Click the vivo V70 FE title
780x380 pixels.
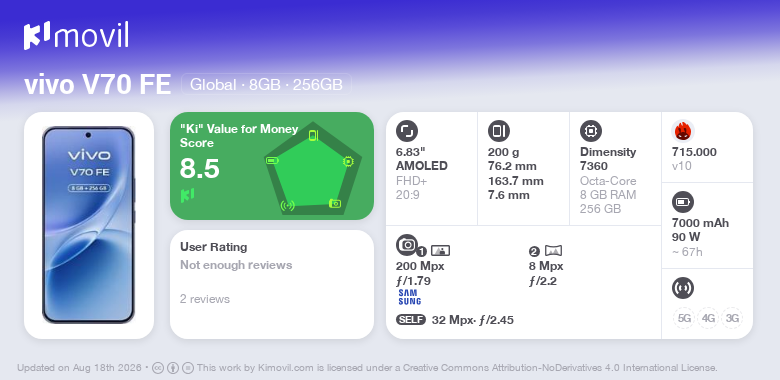(98, 85)
